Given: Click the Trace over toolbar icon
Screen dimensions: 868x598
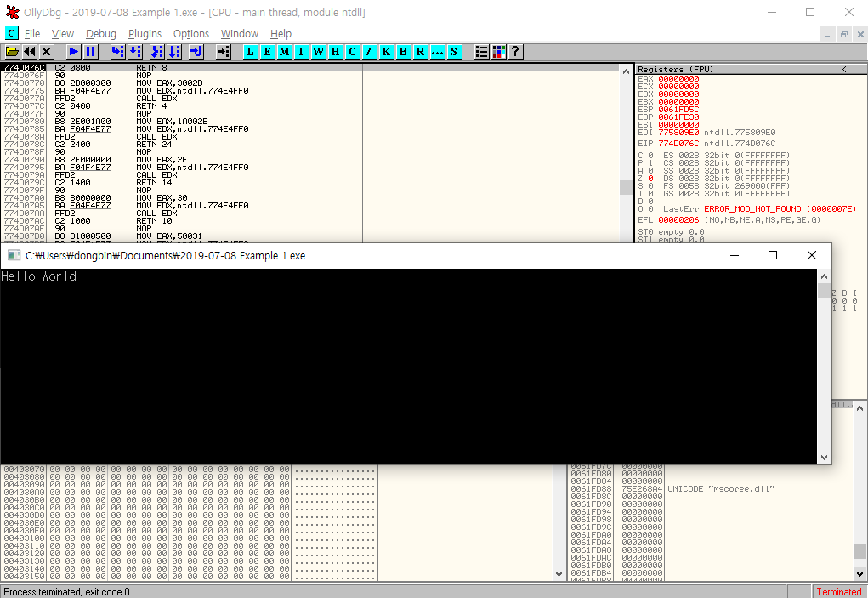Looking at the screenshot, I should pos(174,52).
